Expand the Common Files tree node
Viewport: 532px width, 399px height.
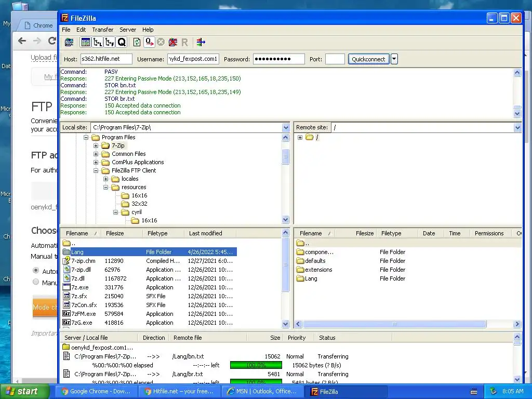[96, 154]
